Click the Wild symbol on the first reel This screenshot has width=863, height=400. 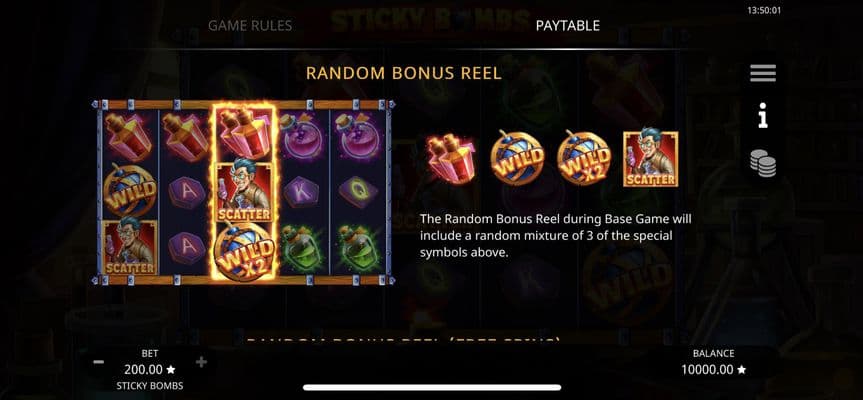point(129,191)
